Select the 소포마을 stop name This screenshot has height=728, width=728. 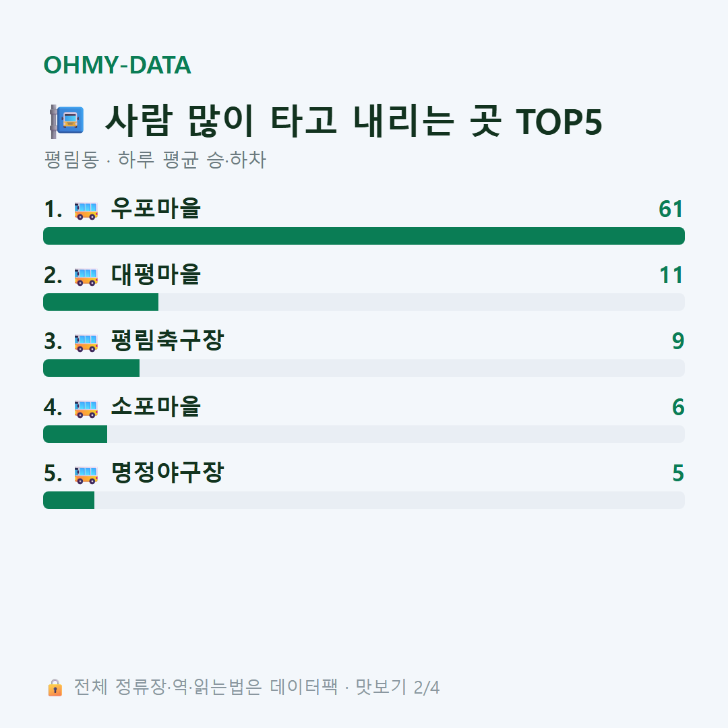point(156,406)
